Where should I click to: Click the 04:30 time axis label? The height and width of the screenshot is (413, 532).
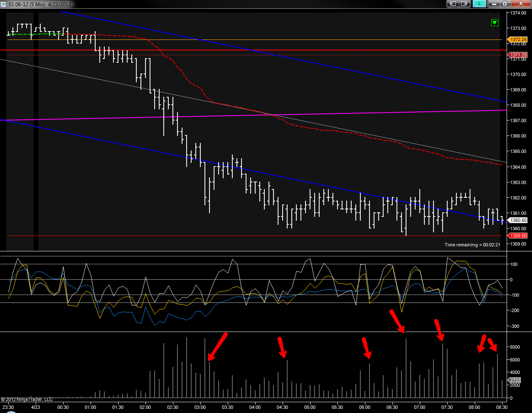[283, 407]
